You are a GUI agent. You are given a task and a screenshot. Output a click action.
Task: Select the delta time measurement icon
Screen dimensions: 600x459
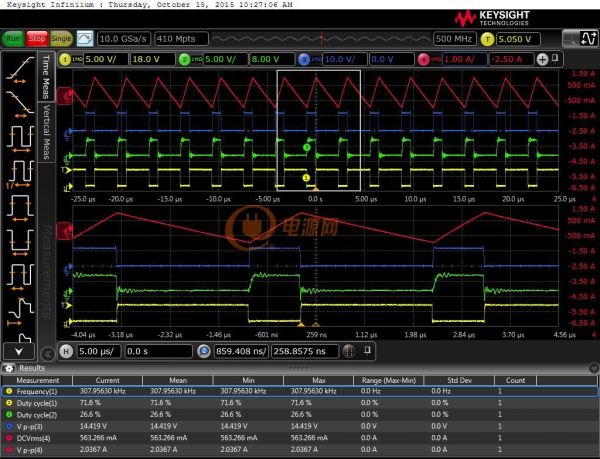(20, 312)
